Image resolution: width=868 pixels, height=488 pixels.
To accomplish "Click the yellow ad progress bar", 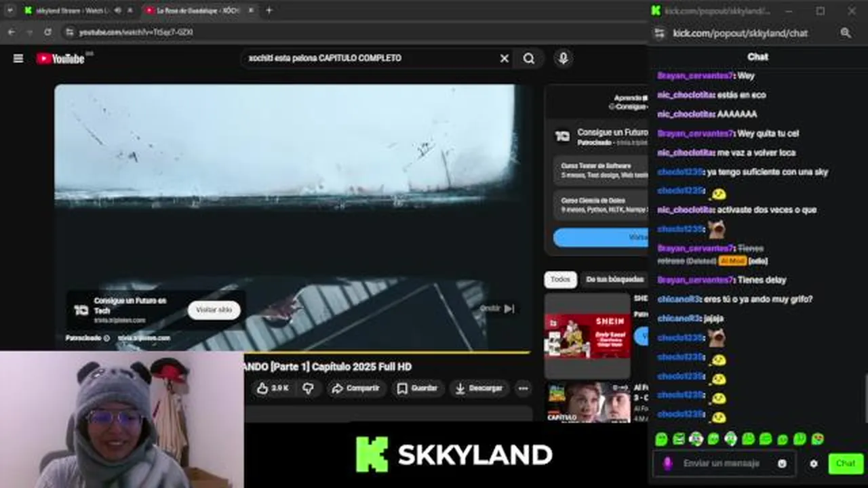I will pyautogui.click(x=292, y=352).
